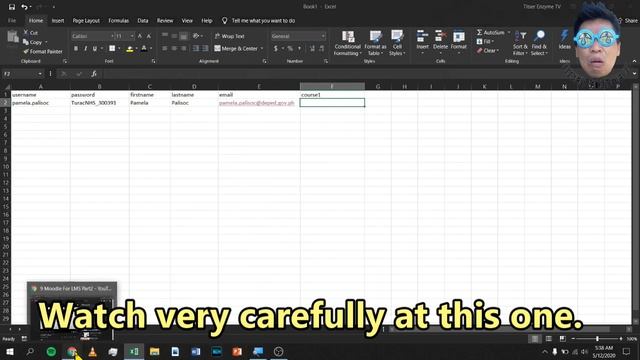This screenshot has width=640, height=360.
Task: Align text to the left
Action: point(165,49)
